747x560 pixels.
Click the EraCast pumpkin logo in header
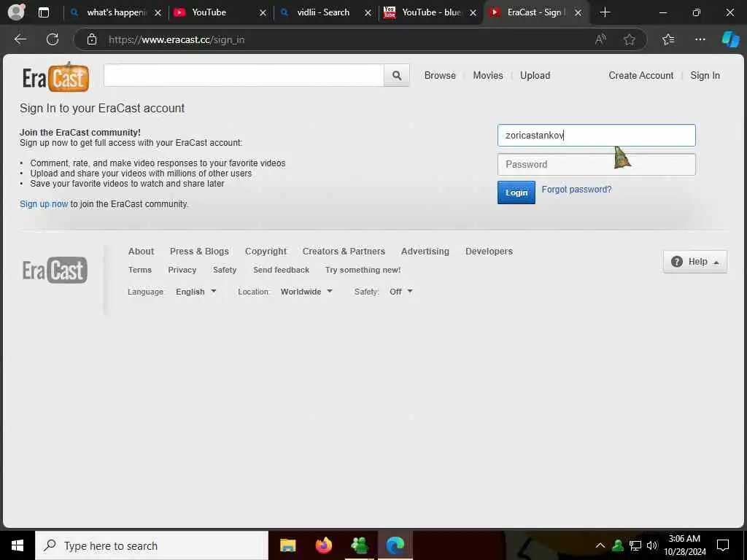55,77
